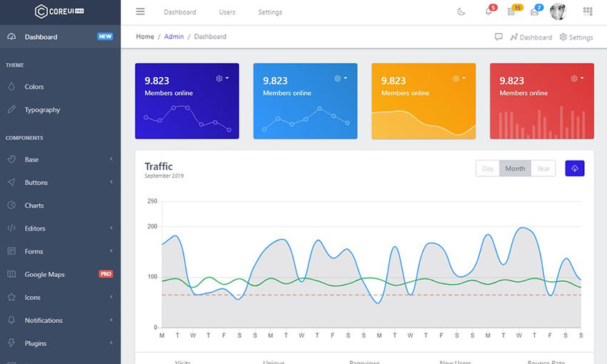Open messages envelope with 7 badge

click(x=534, y=11)
